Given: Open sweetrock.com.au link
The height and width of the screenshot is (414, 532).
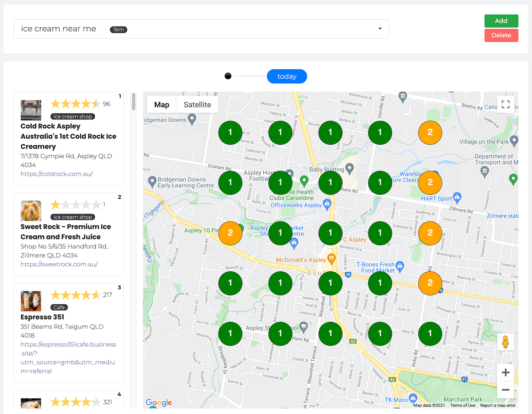Looking at the screenshot, I should (59, 264).
